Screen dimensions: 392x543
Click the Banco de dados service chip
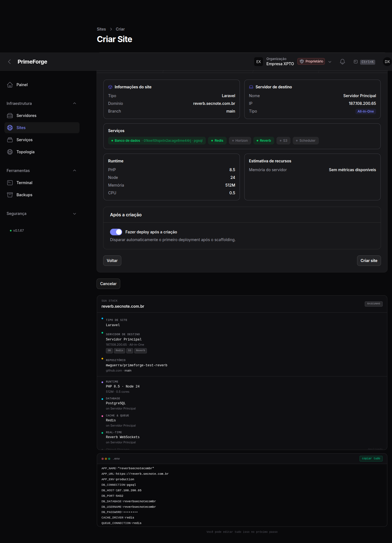tap(157, 141)
